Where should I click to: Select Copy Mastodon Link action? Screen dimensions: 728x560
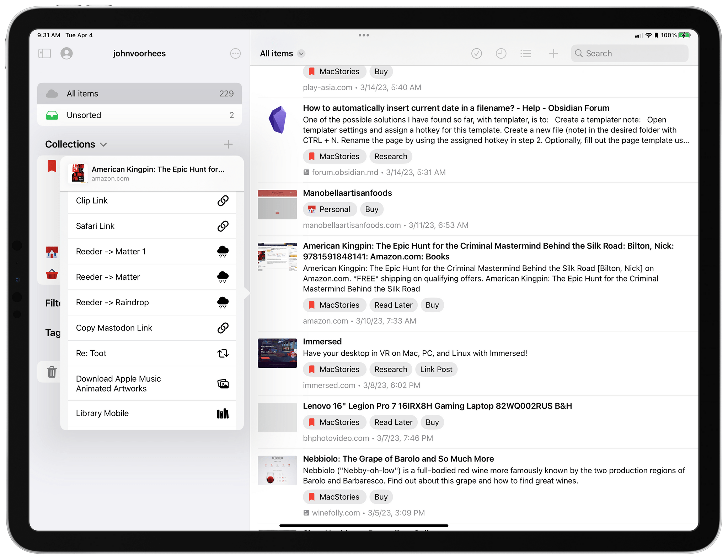[x=152, y=328]
